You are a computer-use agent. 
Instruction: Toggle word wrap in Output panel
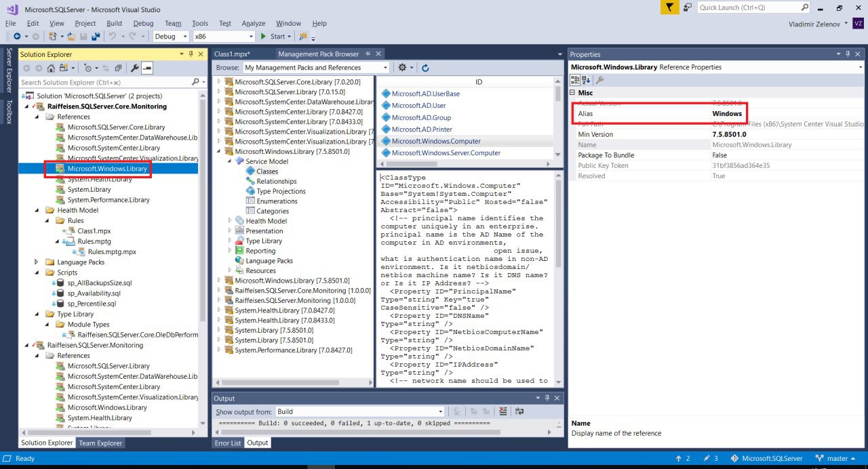(519, 411)
